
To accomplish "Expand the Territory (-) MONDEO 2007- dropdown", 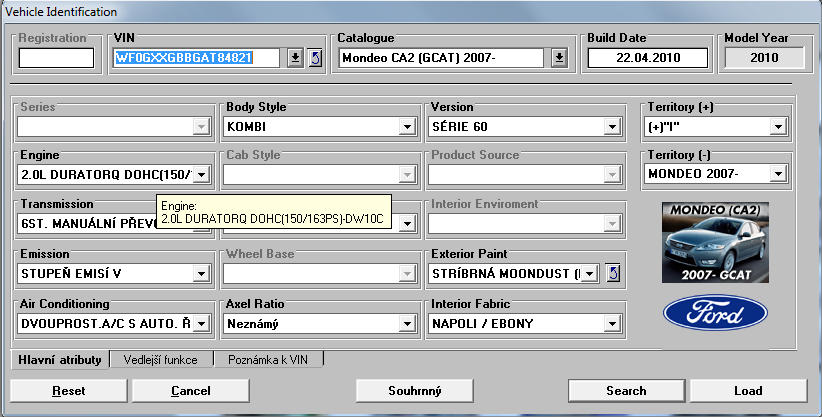I will [x=777, y=174].
